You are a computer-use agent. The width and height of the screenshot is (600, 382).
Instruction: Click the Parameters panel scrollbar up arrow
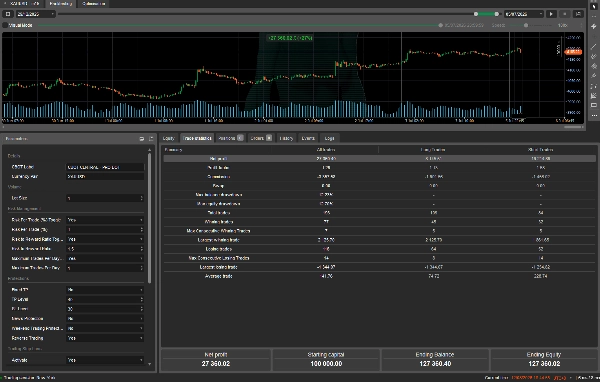[150, 150]
